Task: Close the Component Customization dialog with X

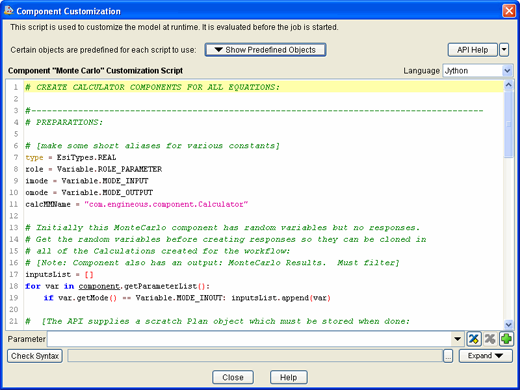Action: tap(509, 11)
